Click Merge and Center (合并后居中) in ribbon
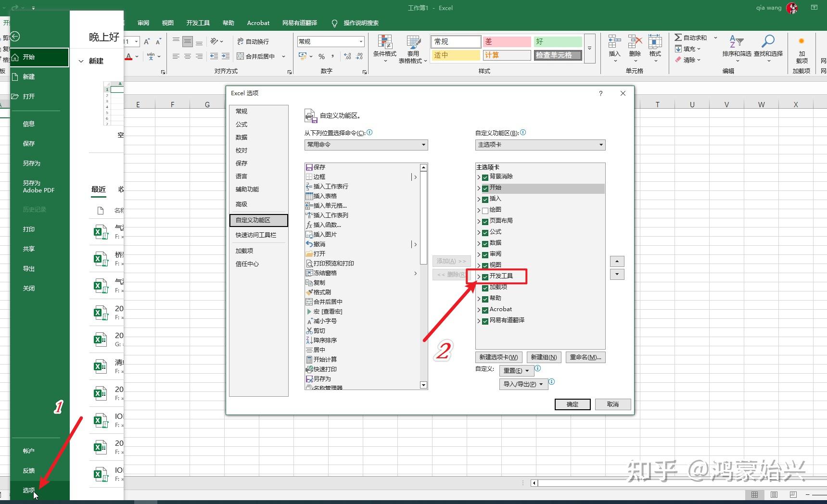The image size is (827, 504). (x=256, y=56)
